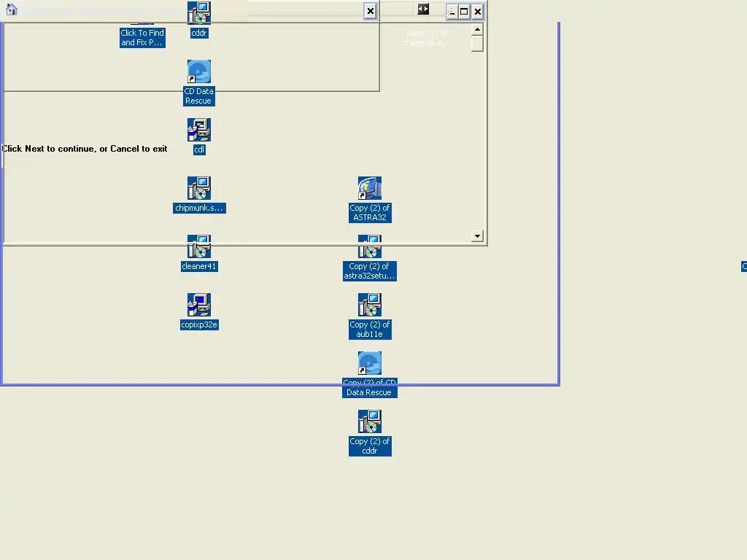Click the faint 'Copy (2) of chipmunk.s...' label
Image resolution: width=747 pixels, height=560 pixels.
[426, 38]
